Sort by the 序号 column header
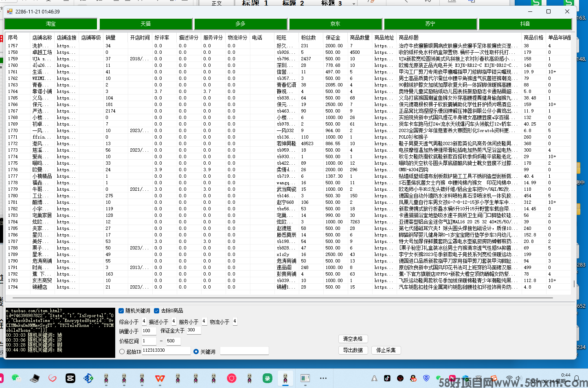The height and width of the screenshot is (388, 588). coord(18,37)
